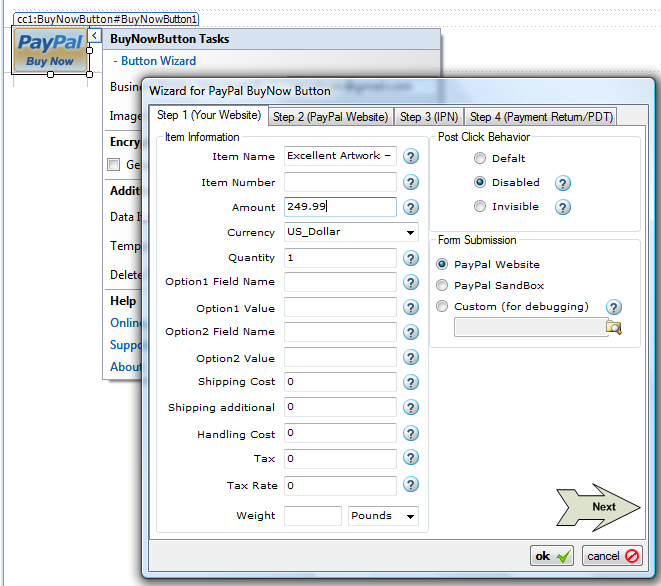Viewport: 661px width, 586px height.
Task: Collapse the BuyNowButton Tasks smart tag arrow
Action: click(94, 36)
